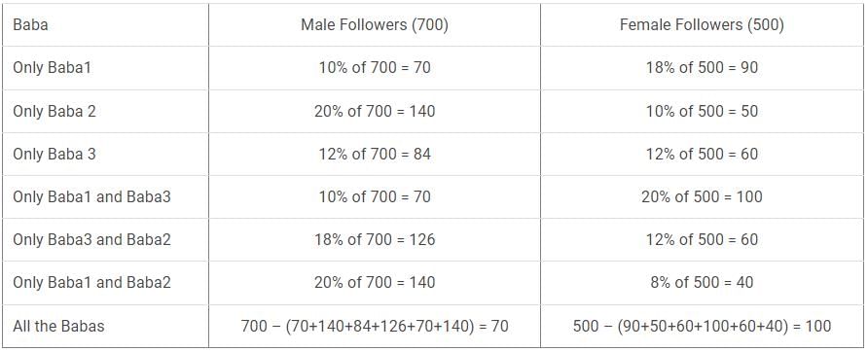Select the cell '18% of 700 = 126'
868x352 pixels.
point(375,239)
